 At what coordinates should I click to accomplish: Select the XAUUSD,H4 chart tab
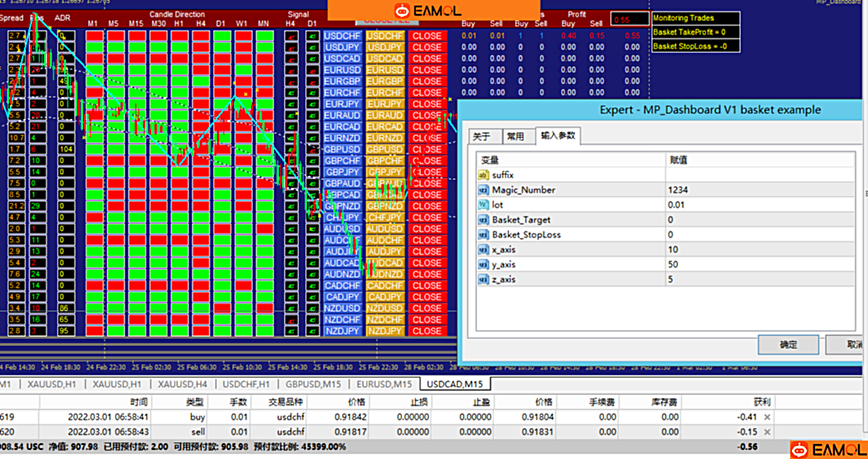point(182,384)
